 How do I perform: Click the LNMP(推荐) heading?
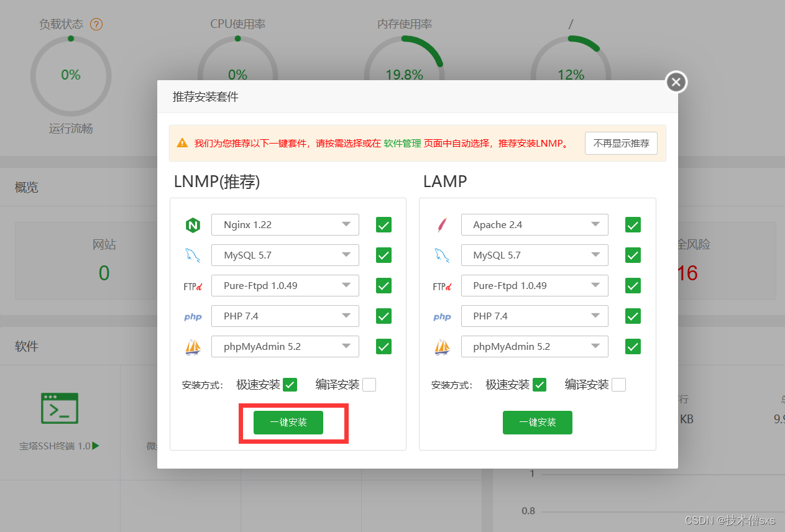(x=217, y=181)
